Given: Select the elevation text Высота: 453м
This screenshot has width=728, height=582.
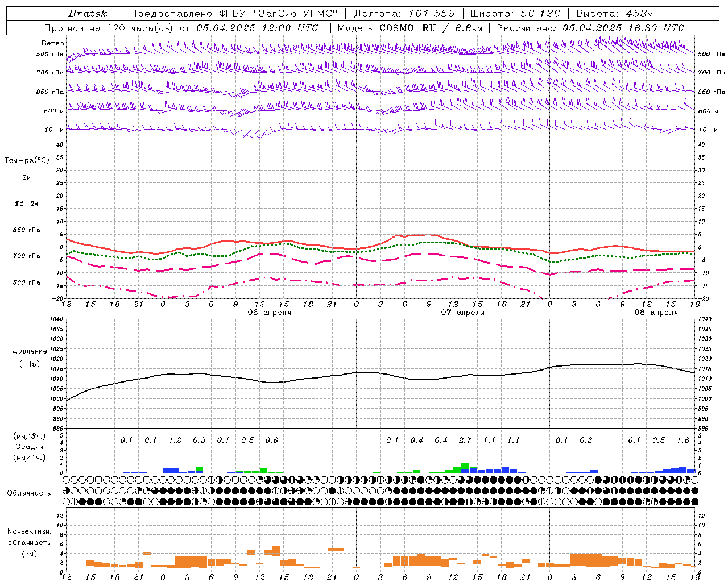Looking at the screenshot, I should coord(614,14).
